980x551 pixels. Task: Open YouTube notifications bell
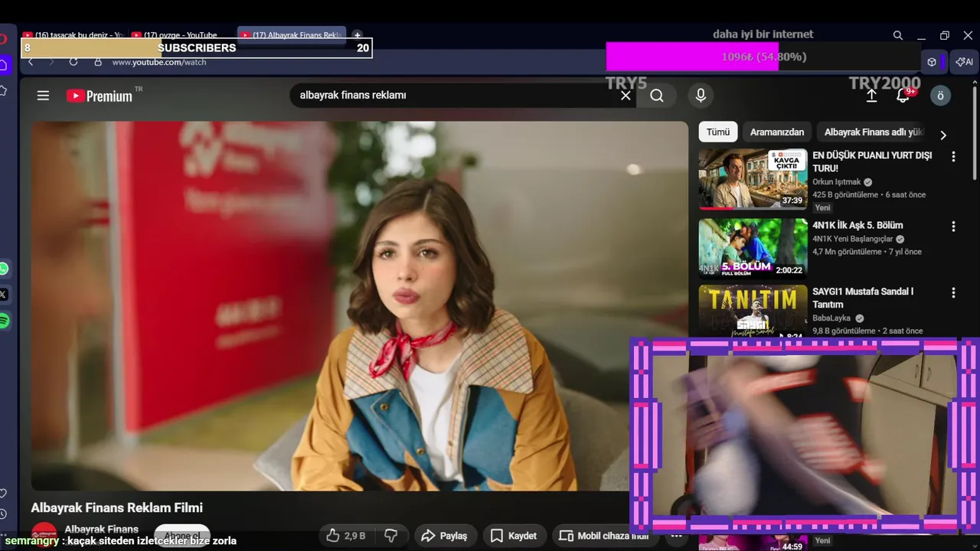903,96
